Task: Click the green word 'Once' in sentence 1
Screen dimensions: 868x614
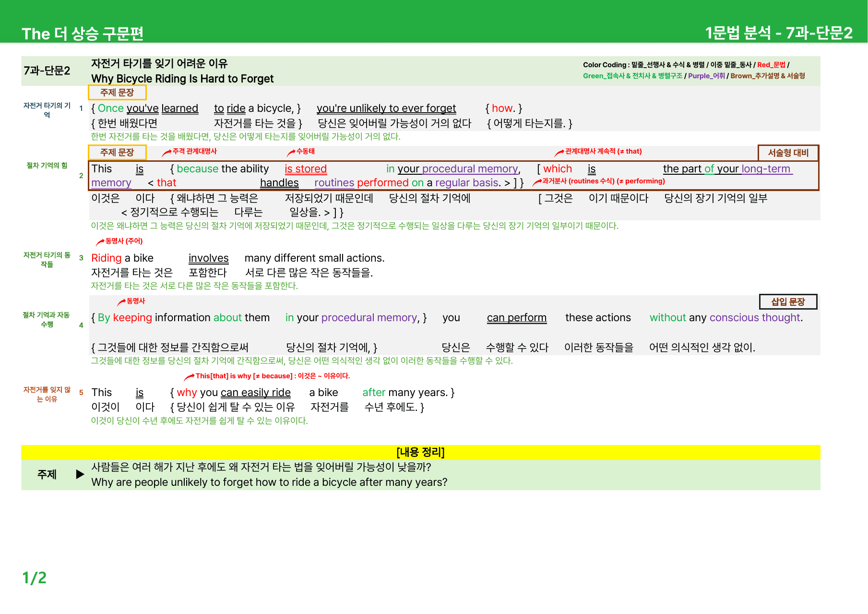Action: 111,108
